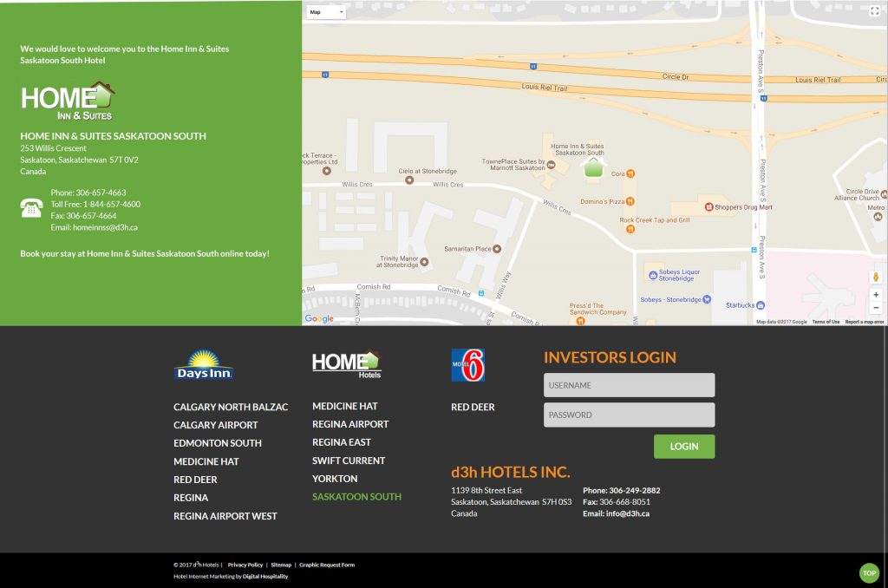Click the TownePlace Suites lodging pin
This screenshot has width=888, height=588.
pyautogui.click(x=551, y=165)
